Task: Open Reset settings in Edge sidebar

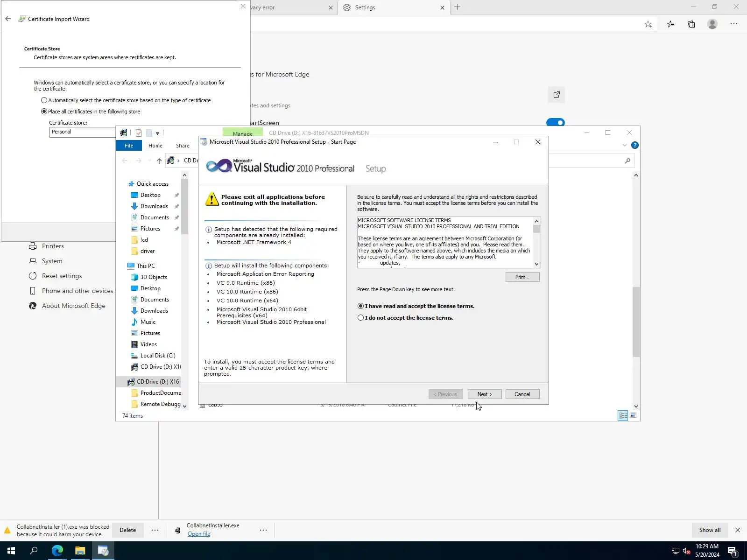Action: 62,276
